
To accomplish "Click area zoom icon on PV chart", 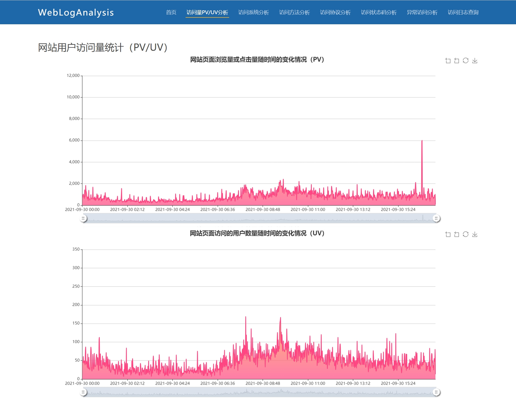I will [x=448, y=61].
